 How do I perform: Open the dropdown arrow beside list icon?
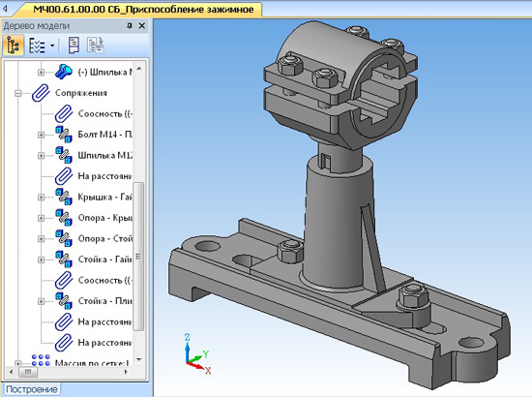[52, 46]
